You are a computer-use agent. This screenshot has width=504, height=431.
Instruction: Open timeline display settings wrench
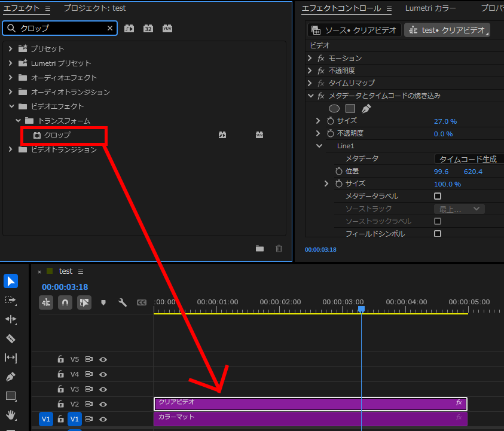point(123,302)
